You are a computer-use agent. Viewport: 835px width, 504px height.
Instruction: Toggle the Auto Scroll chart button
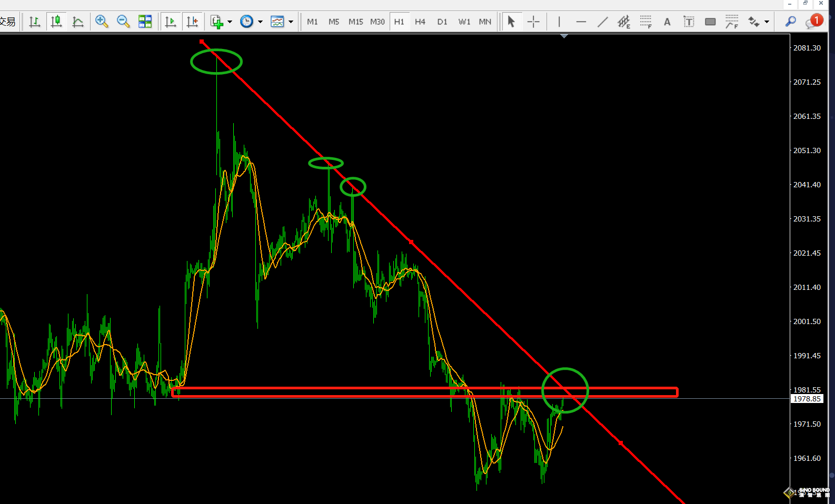(171, 22)
